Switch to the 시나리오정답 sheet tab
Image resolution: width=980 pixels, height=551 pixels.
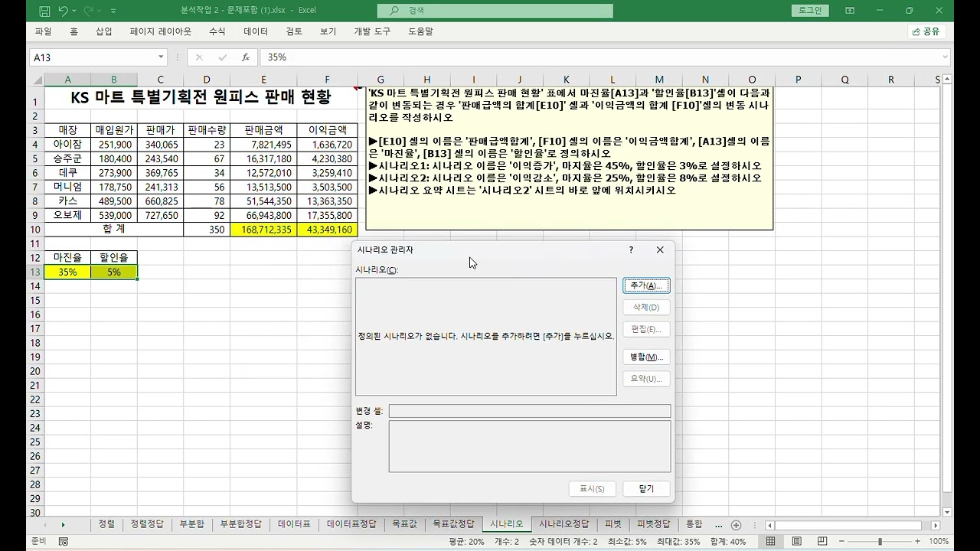pos(564,524)
